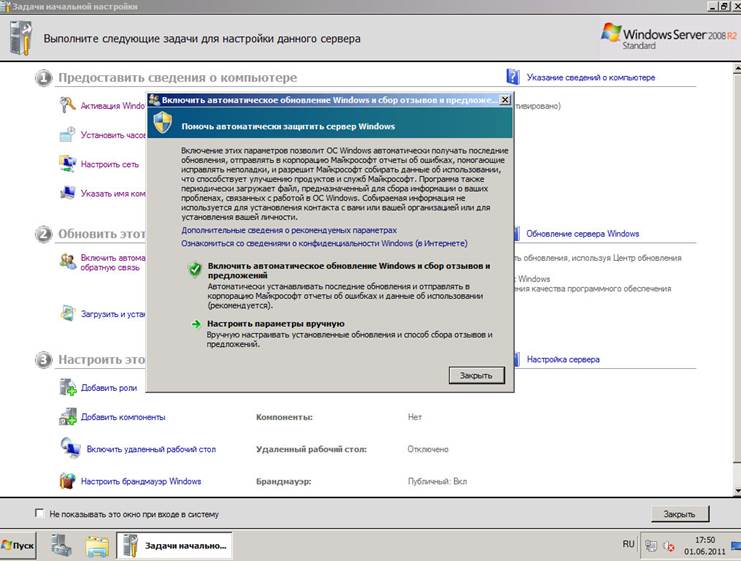Click the green shield enable-updates icon
741x561 pixels.
[195, 269]
